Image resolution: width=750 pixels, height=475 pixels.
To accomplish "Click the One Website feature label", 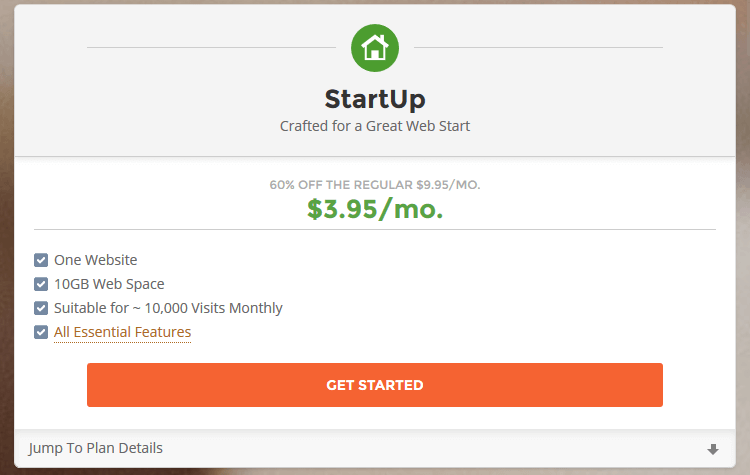I will click(96, 260).
